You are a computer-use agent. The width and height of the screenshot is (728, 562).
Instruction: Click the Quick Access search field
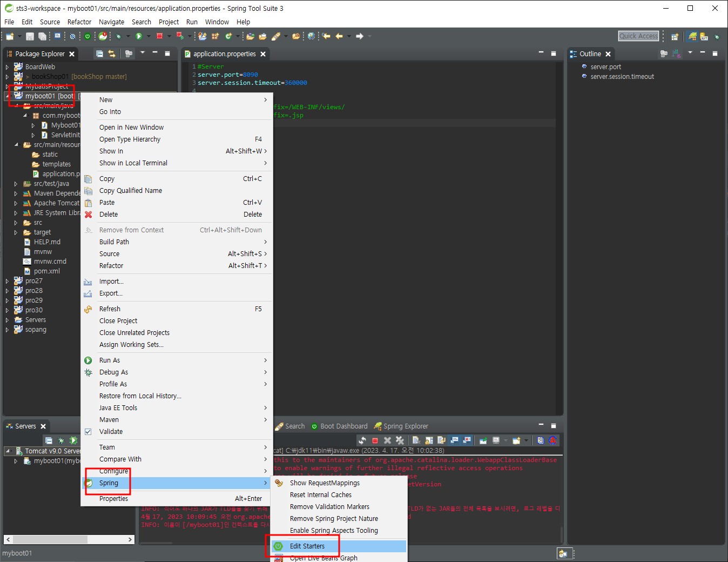[x=639, y=36]
